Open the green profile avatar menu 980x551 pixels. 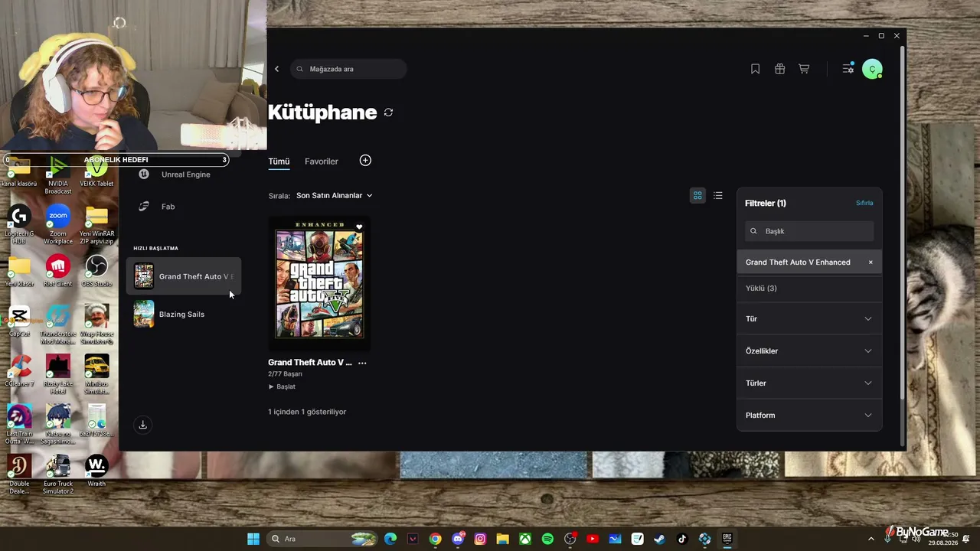[x=872, y=69]
